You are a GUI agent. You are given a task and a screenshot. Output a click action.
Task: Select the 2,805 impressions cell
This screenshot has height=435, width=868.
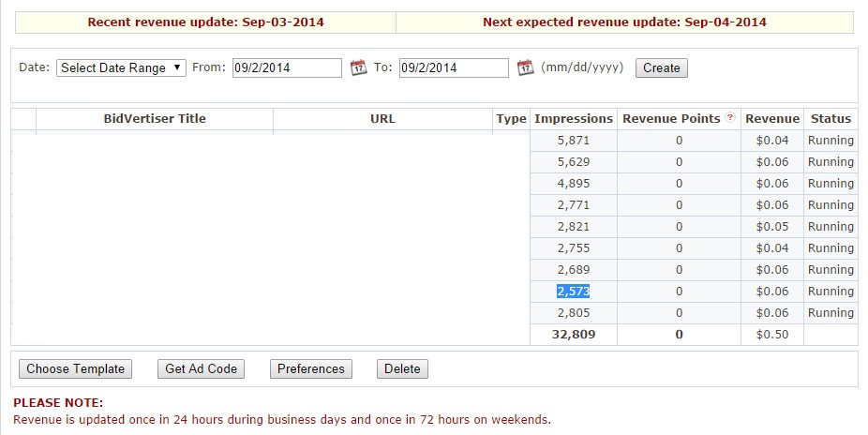574,313
